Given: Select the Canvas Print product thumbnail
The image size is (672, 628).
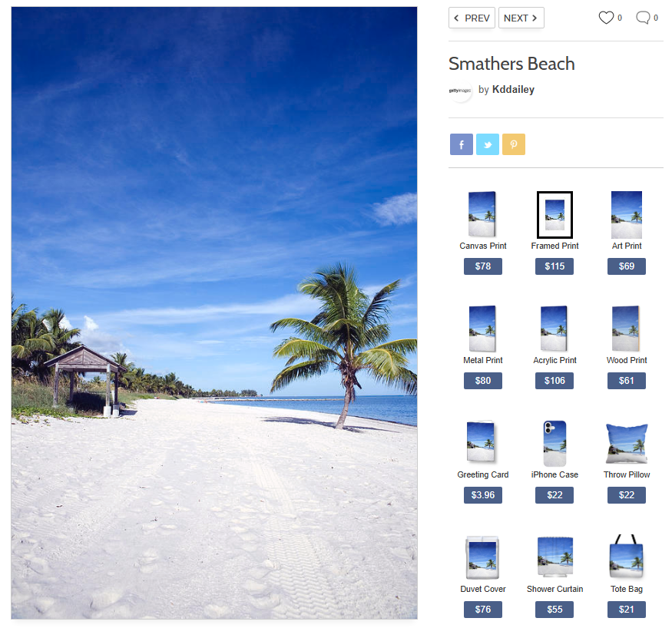Looking at the screenshot, I should point(482,214).
